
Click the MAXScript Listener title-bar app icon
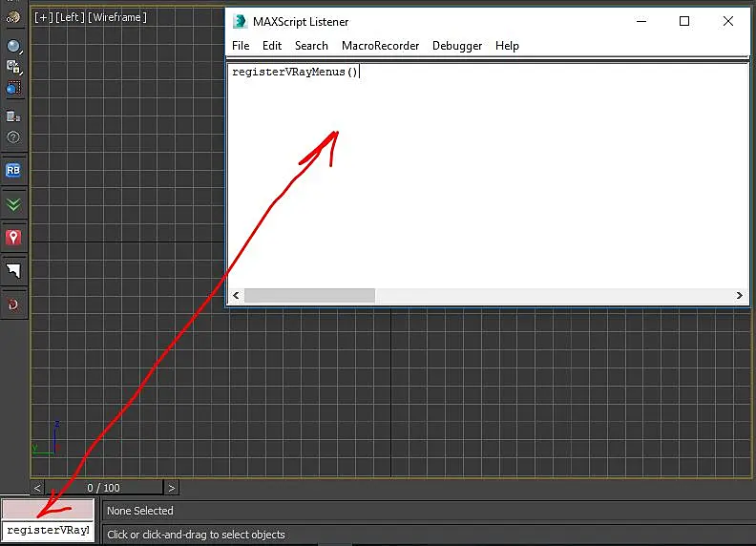(x=240, y=22)
